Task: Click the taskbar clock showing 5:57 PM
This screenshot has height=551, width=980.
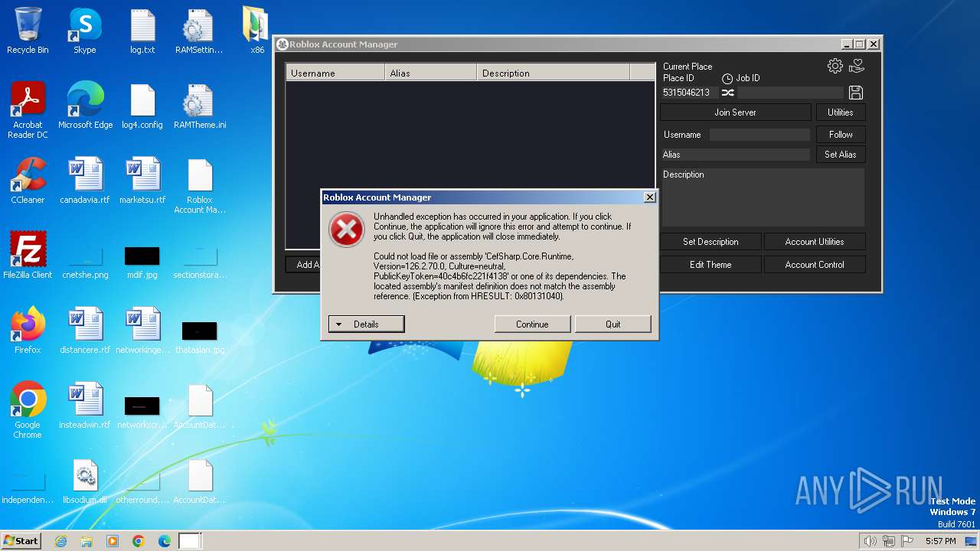Action: pyautogui.click(x=940, y=541)
